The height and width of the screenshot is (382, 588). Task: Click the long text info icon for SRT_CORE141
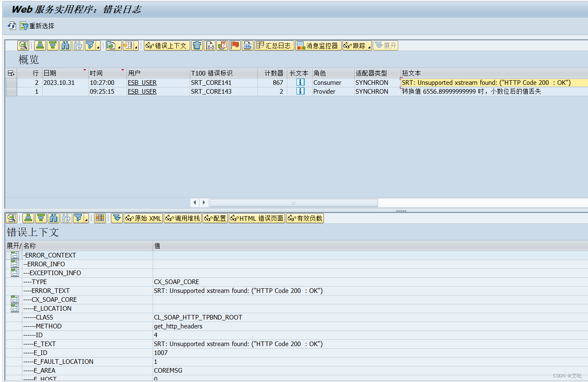[300, 82]
